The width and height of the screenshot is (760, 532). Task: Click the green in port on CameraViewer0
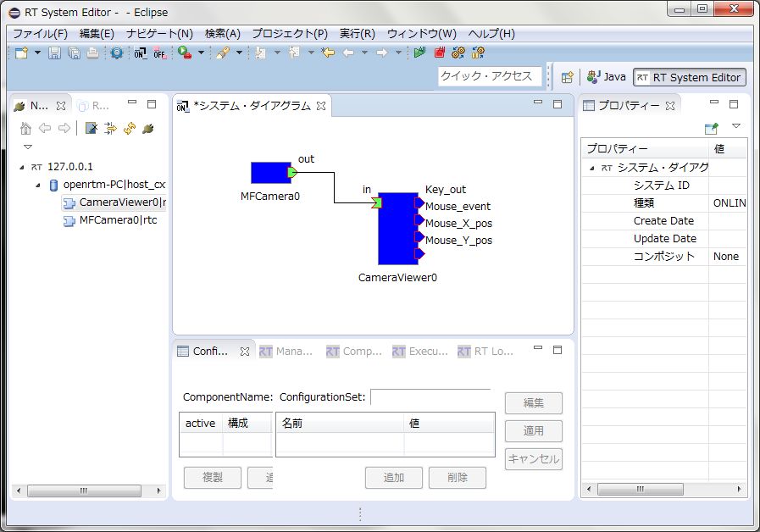(x=376, y=203)
